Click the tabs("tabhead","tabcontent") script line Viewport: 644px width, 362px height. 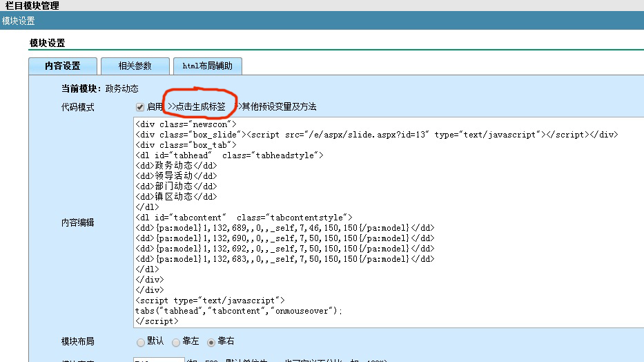pyautogui.click(x=238, y=311)
